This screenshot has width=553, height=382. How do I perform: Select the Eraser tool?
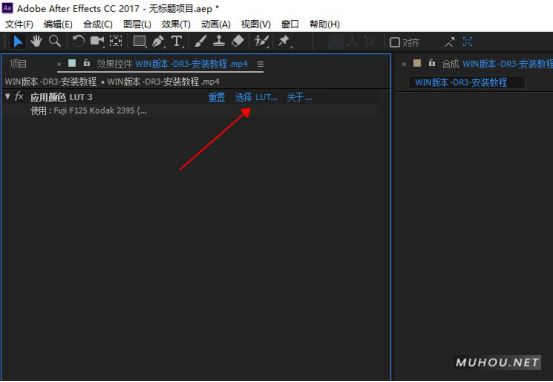[238, 42]
